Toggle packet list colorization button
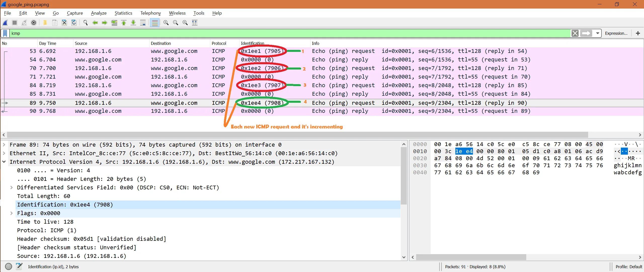Image resolution: width=644 pixels, height=272 pixels. (x=155, y=23)
